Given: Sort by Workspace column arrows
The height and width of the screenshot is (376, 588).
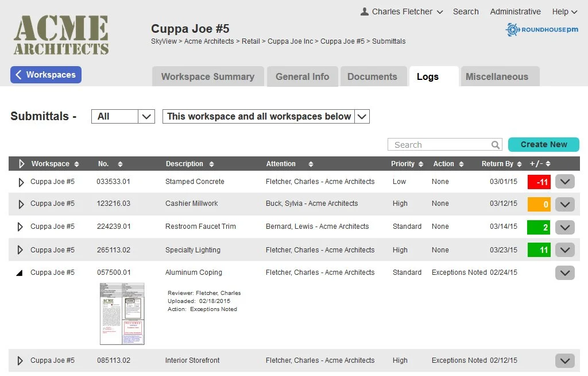Looking at the screenshot, I should coord(76,164).
